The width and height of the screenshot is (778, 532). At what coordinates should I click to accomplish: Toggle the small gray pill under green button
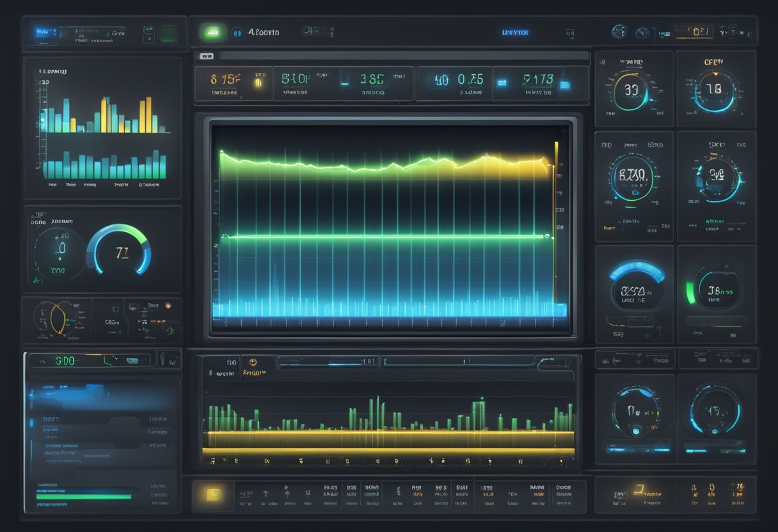tap(206, 56)
